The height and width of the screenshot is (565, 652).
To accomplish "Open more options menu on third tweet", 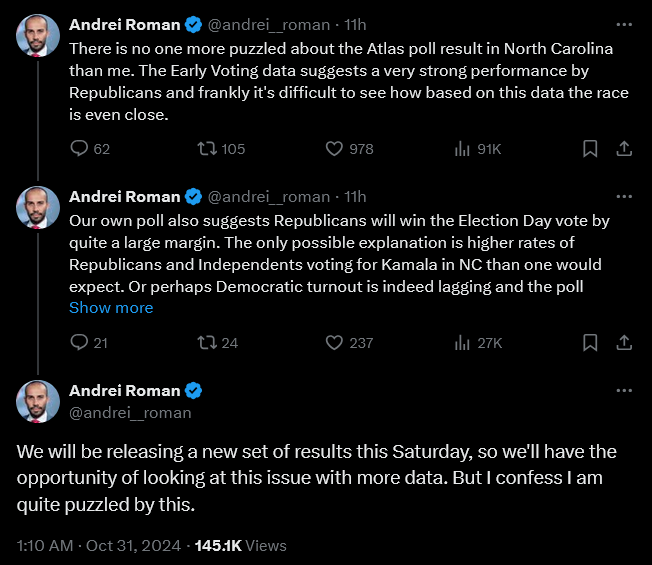I will 624,390.
